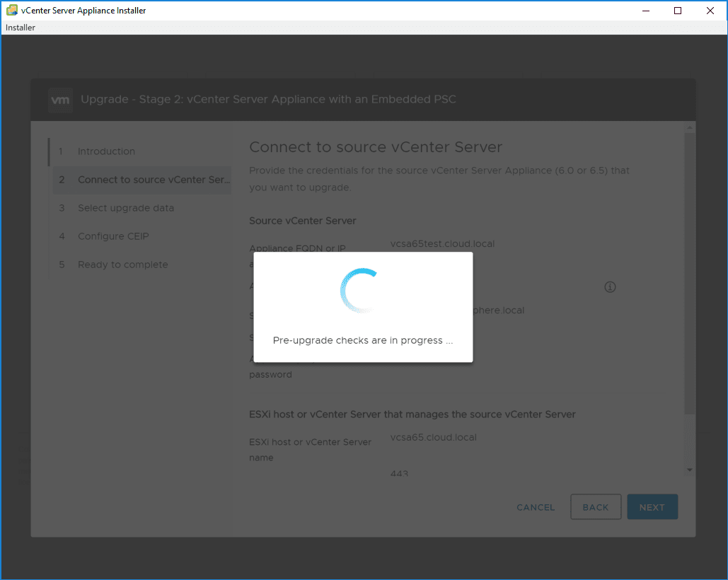Click the scrollbar up arrow
The image size is (728, 580).
click(x=690, y=127)
